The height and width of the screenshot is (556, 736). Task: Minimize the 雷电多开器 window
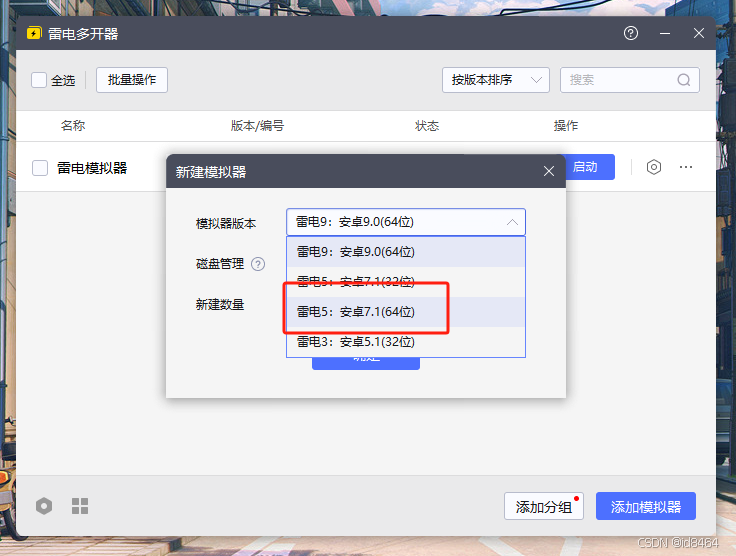pos(665,33)
